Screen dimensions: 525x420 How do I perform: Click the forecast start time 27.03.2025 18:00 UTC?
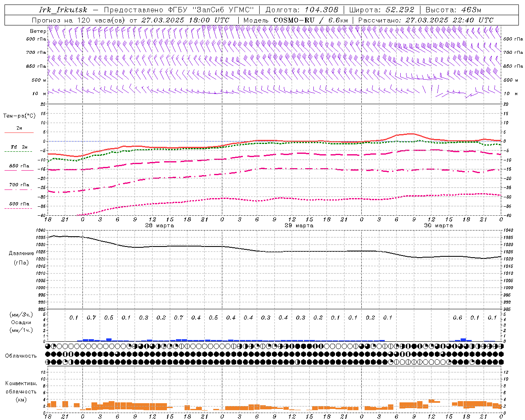tap(185, 20)
